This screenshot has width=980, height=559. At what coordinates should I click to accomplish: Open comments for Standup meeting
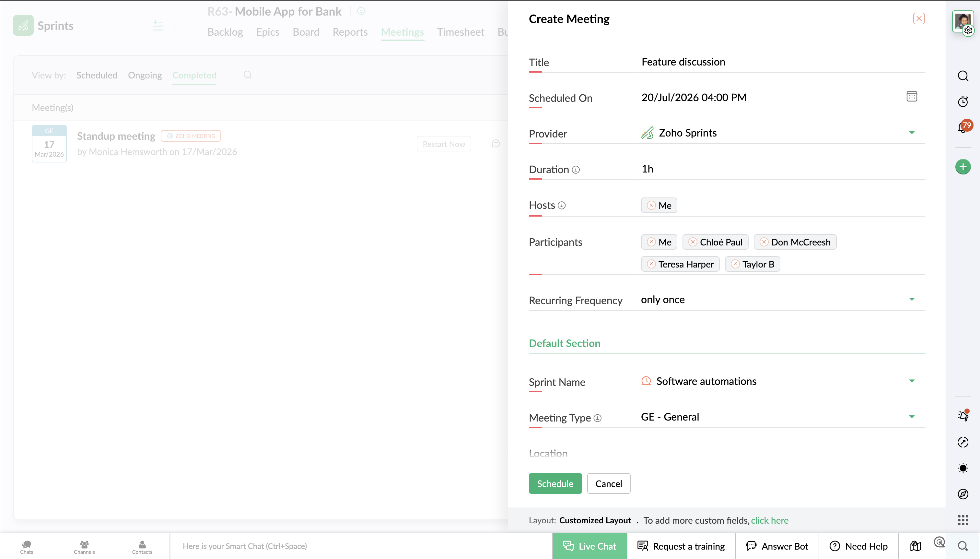[x=496, y=144]
